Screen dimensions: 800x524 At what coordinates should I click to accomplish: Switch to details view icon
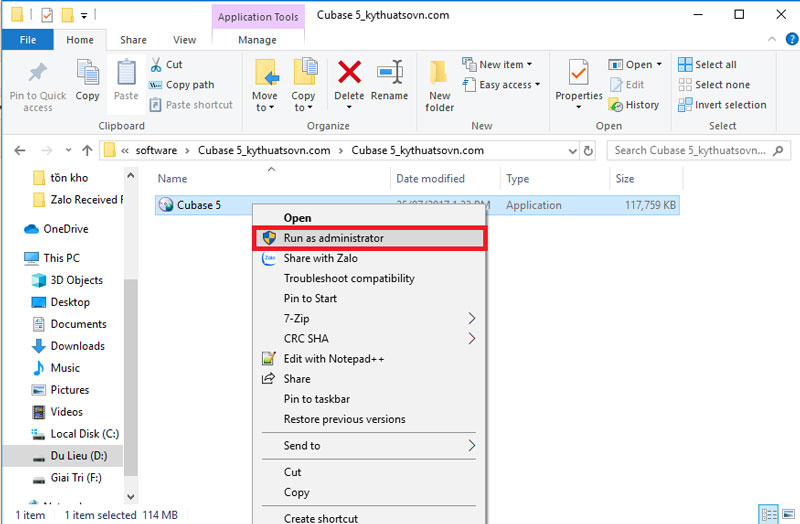(x=768, y=514)
